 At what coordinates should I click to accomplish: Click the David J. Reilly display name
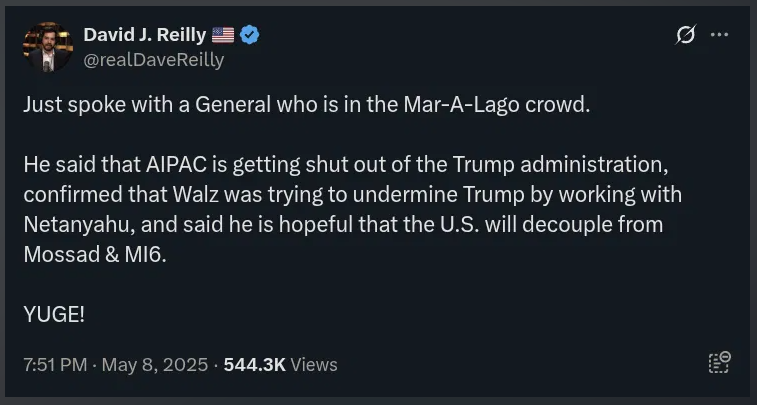pyautogui.click(x=146, y=35)
